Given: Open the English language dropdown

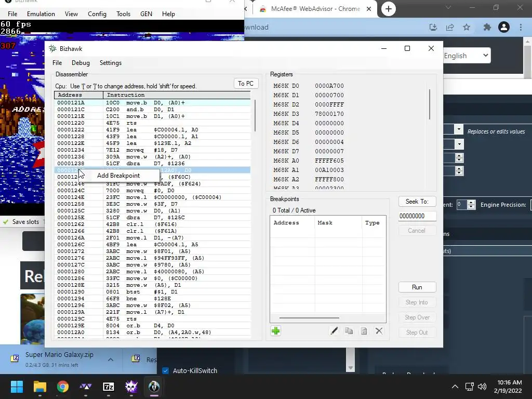Looking at the screenshot, I should coord(467,56).
